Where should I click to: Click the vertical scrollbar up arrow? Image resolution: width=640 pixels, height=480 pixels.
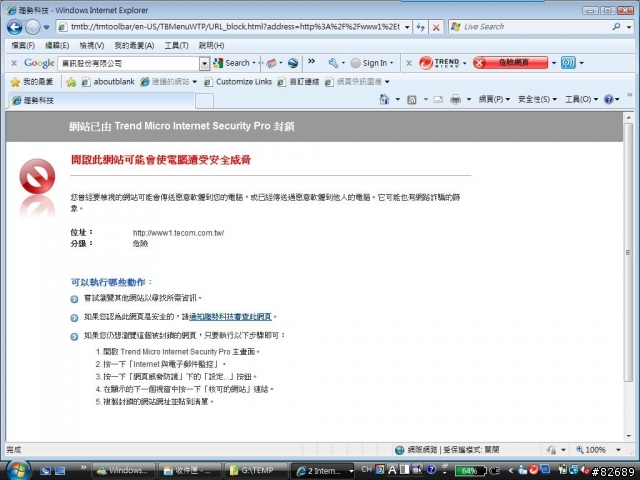coord(629,118)
